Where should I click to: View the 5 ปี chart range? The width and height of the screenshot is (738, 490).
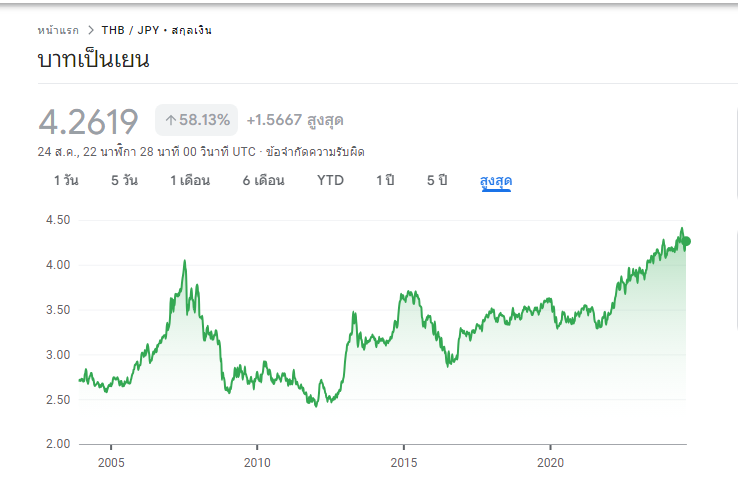pos(437,181)
